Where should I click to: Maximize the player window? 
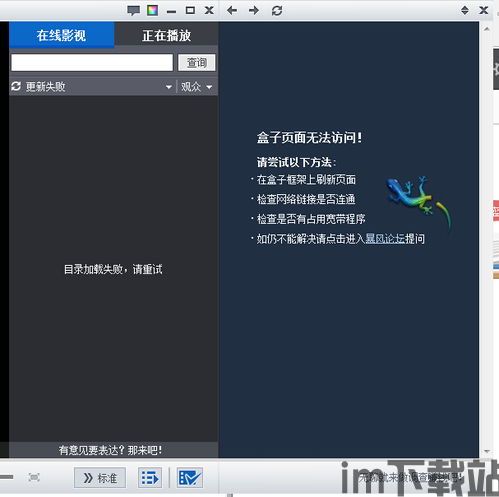click(190, 10)
